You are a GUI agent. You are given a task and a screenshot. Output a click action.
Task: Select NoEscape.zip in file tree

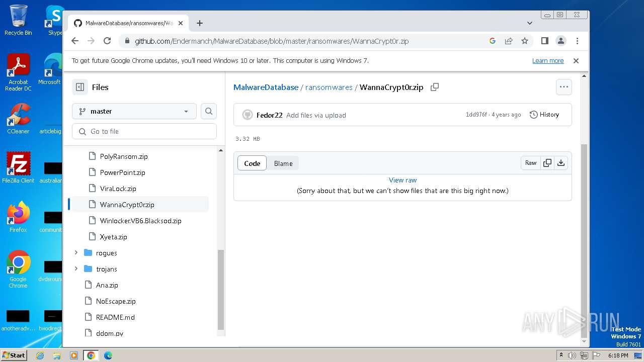tap(116, 301)
